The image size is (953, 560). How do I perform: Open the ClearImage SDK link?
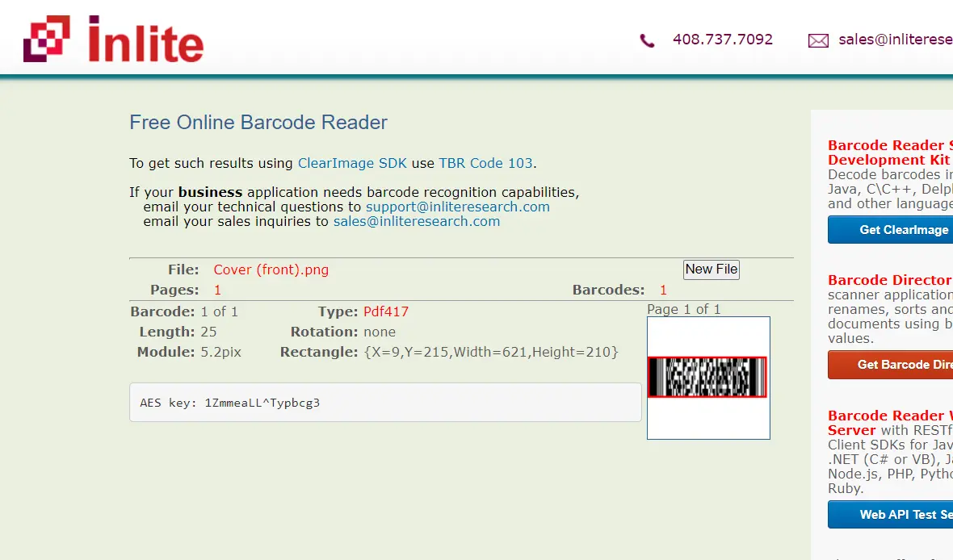pyautogui.click(x=352, y=163)
